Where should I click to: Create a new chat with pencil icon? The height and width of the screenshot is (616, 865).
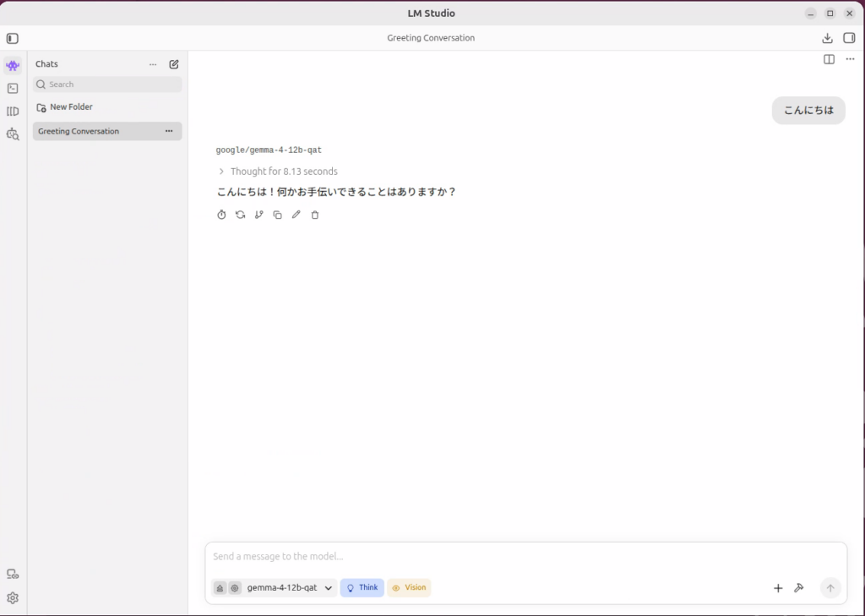pyautogui.click(x=174, y=64)
